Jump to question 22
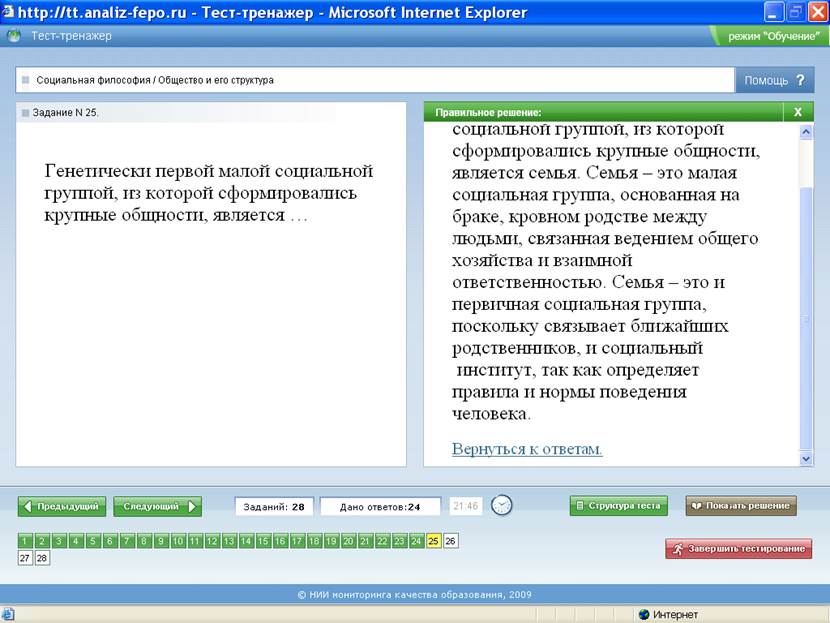 point(382,541)
